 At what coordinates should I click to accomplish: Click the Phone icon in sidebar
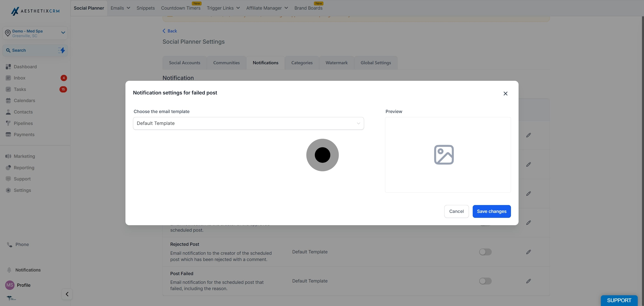pos(9,244)
